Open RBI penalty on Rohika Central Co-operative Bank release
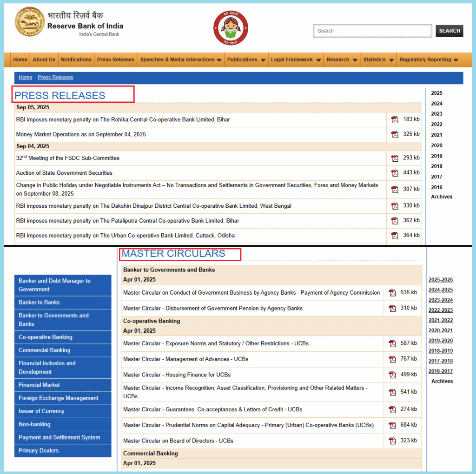The image size is (476, 474). click(x=123, y=120)
